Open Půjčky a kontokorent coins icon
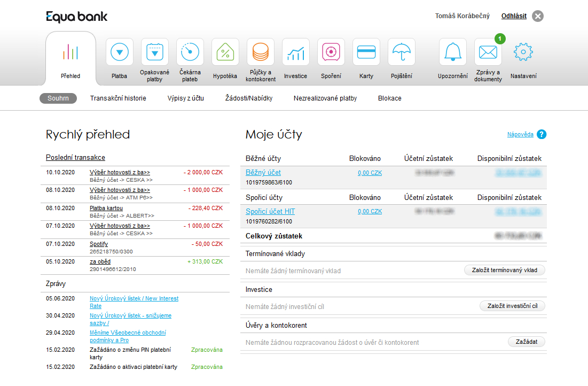 point(260,52)
